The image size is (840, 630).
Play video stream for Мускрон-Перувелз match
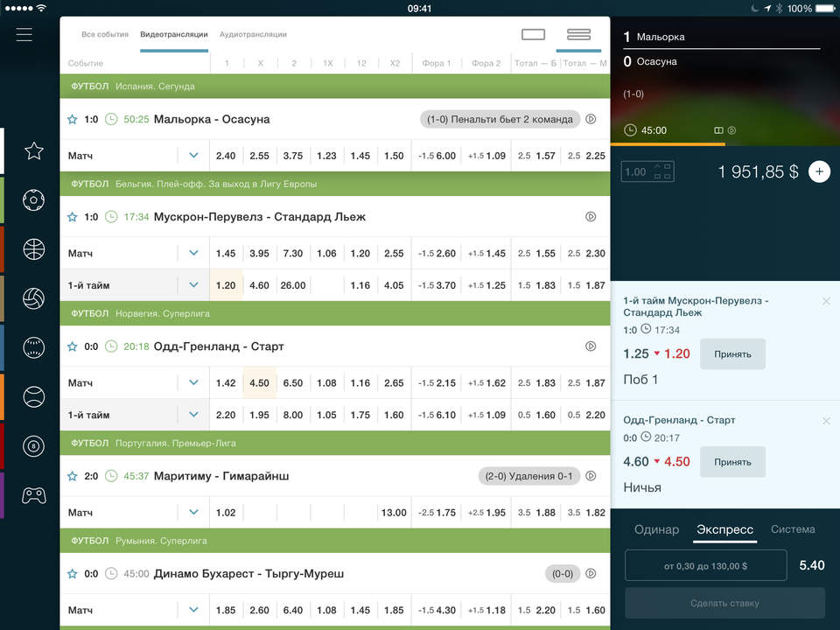pyautogui.click(x=591, y=216)
